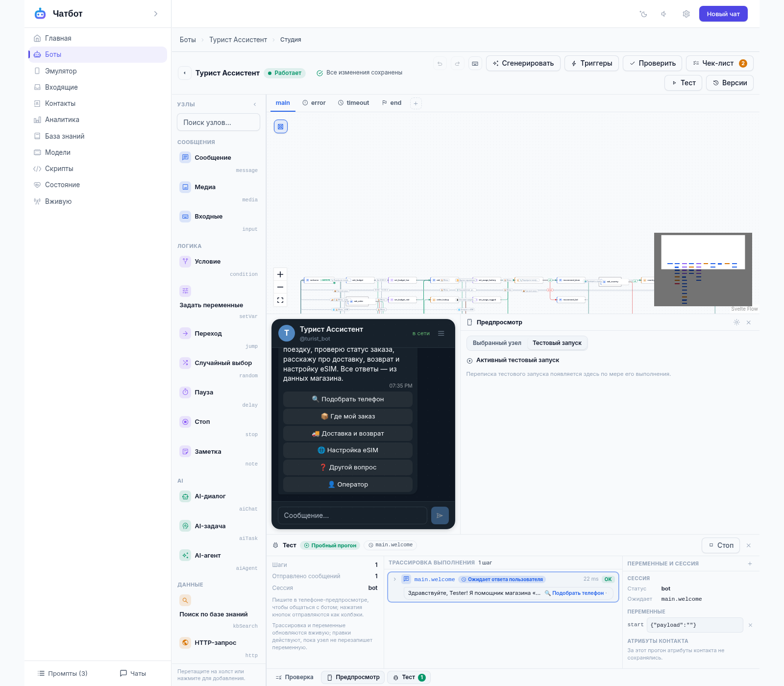The image size is (784, 686).
Task: Click Подобрать телефон chat button
Action: click(x=348, y=399)
